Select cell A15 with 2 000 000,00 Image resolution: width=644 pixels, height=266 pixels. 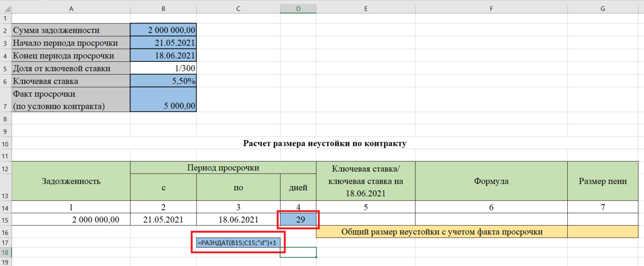[x=71, y=219]
